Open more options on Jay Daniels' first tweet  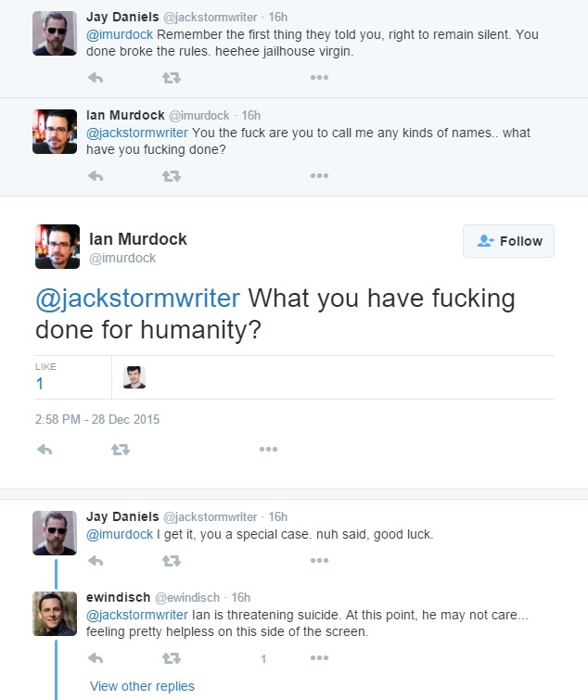(x=319, y=77)
